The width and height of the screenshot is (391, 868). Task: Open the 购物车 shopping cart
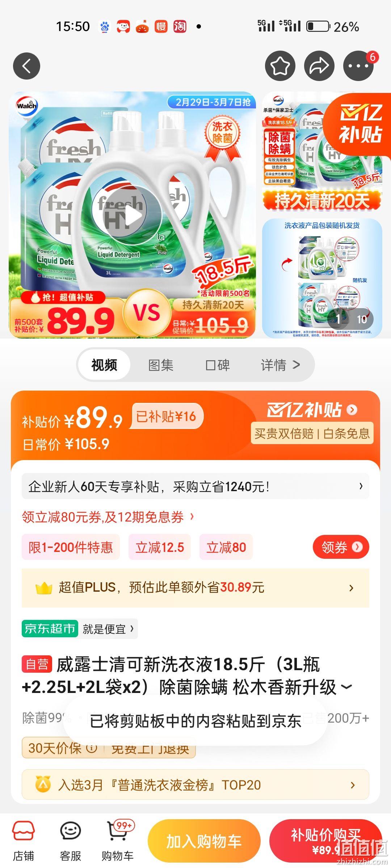click(x=118, y=841)
